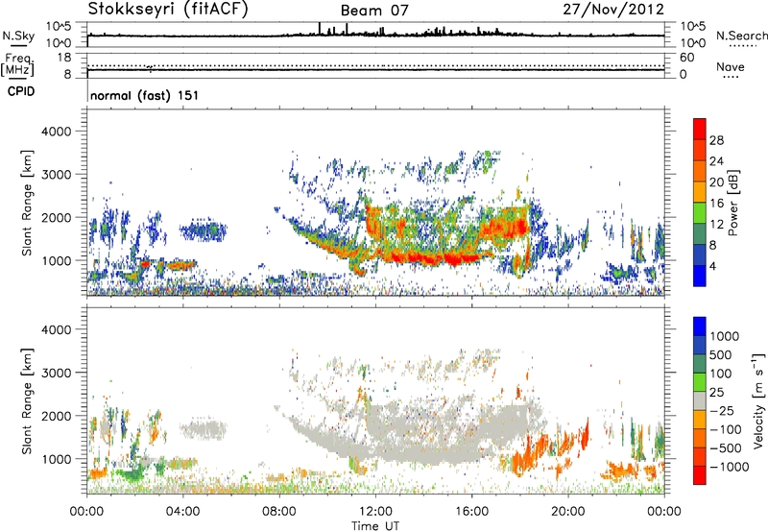Click the red top segment of Power colorbar
This screenshot has width=768, height=532.
[x=700, y=129]
